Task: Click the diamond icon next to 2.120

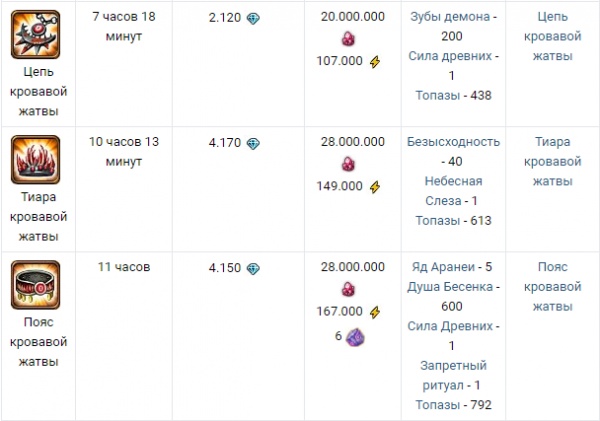Action: pyautogui.click(x=253, y=18)
